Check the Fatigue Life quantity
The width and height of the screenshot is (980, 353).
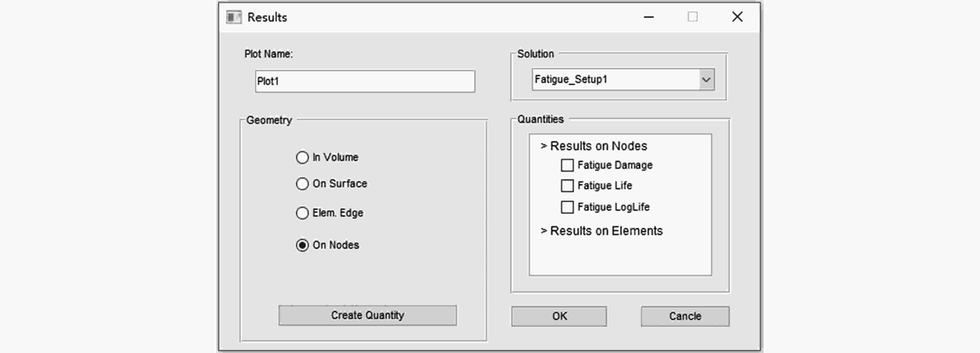pyautogui.click(x=567, y=186)
